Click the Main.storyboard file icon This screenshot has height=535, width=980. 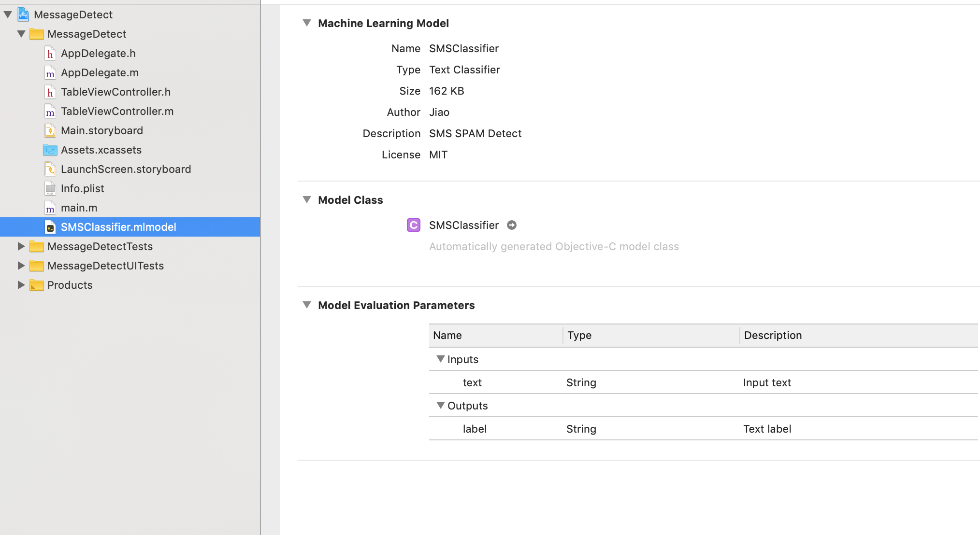click(50, 130)
